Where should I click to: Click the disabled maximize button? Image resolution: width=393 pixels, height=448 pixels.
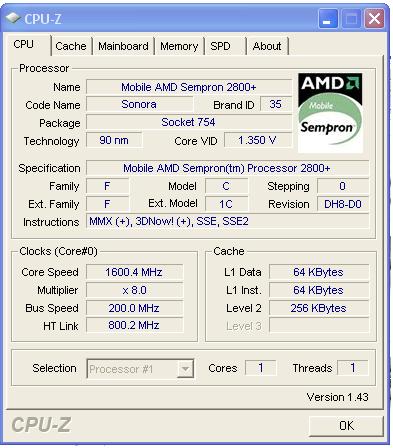(x=351, y=19)
